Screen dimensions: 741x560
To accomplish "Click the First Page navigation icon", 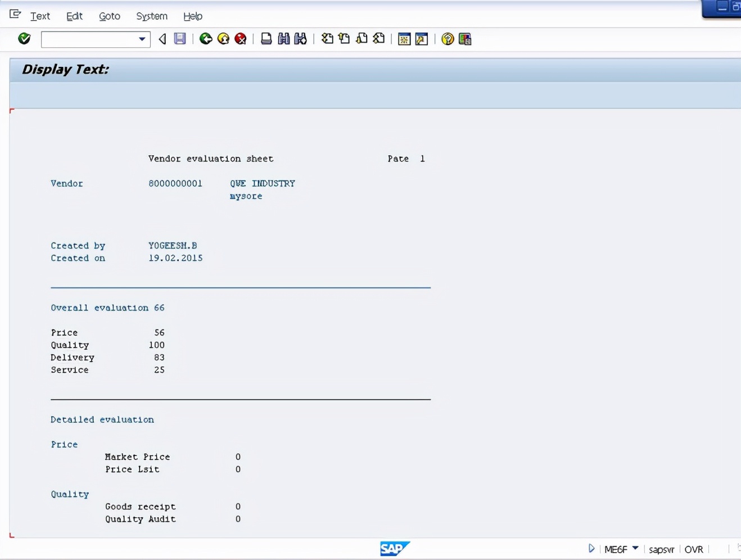I will tap(327, 39).
